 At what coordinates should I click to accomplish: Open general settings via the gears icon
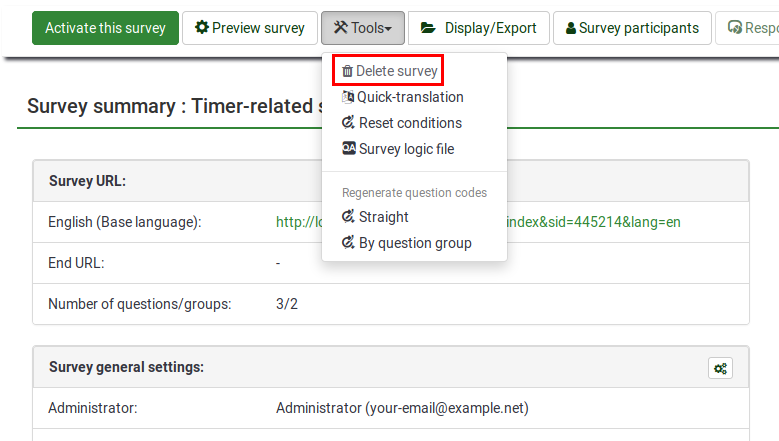coord(720,368)
